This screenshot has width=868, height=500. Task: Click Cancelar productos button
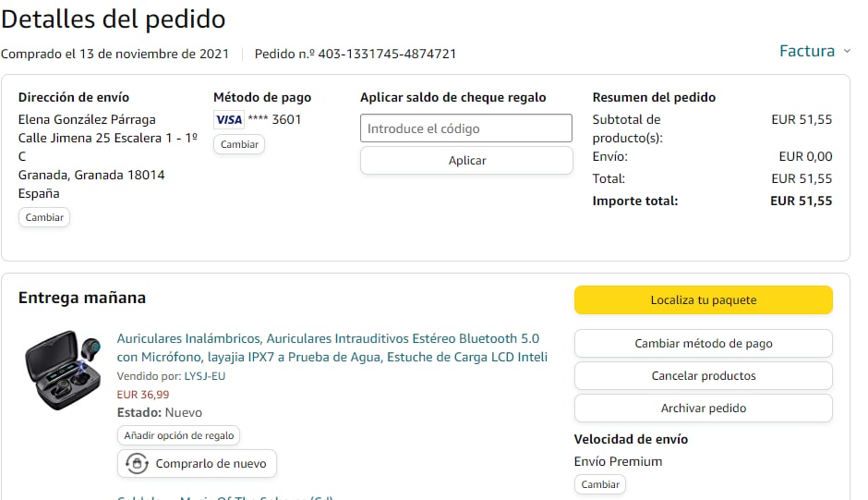click(x=703, y=375)
